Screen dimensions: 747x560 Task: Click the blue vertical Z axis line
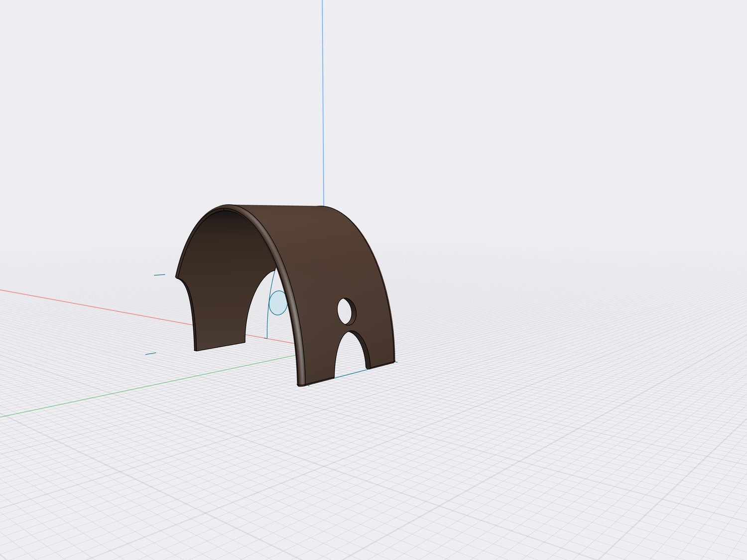[323, 100]
